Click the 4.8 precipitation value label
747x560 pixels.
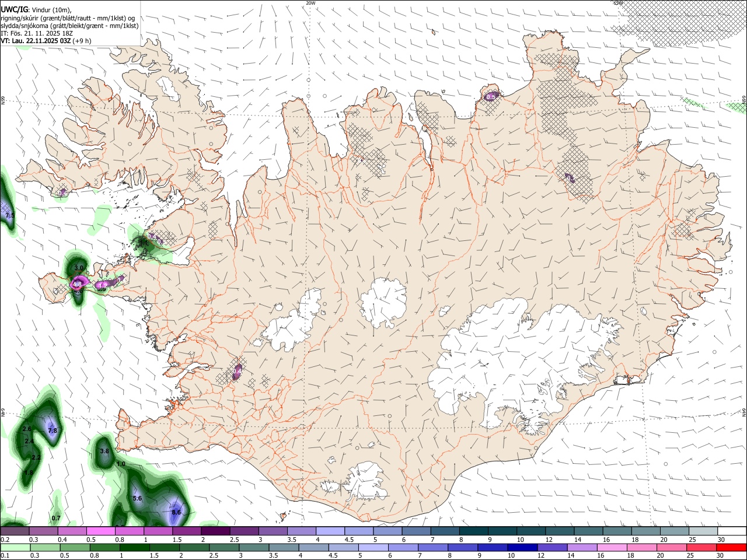[77, 284]
